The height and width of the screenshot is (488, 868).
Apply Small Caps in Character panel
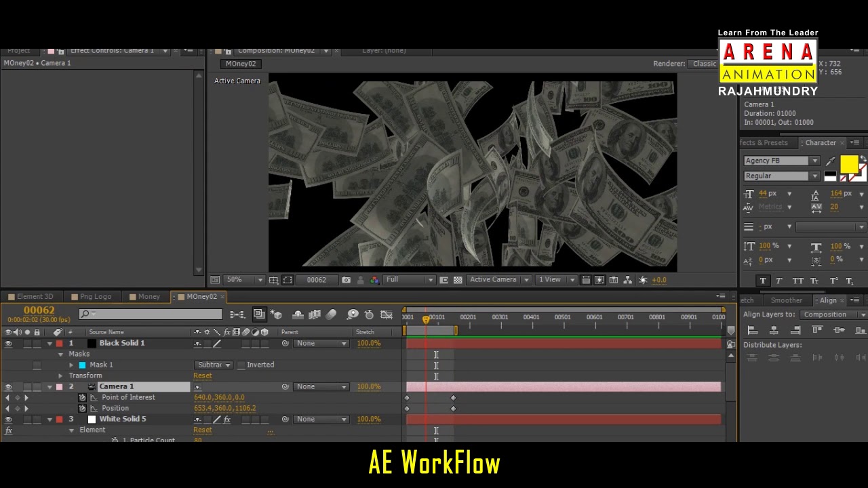click(x=815, y=281)
